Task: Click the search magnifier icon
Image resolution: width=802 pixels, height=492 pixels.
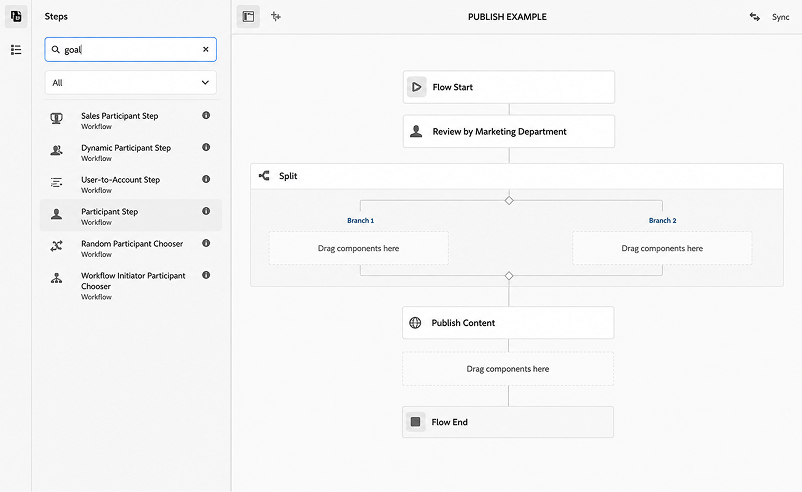Action: 56,50
